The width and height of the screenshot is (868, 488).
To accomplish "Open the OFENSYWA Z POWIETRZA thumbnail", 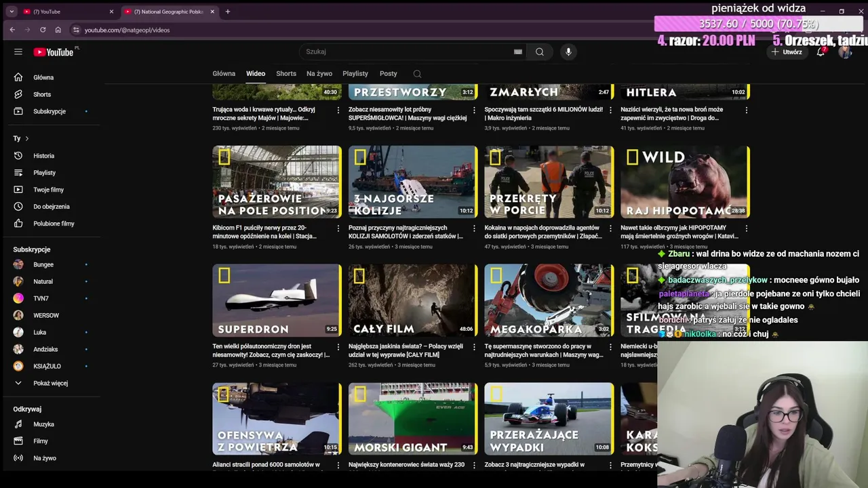I will 277,419.
